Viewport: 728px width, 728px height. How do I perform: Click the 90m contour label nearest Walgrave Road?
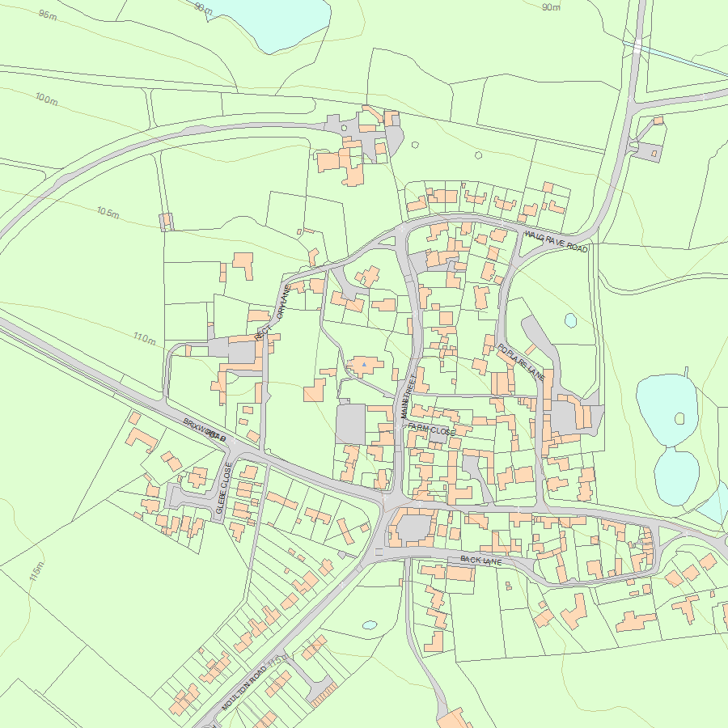[x=551, y=7]
